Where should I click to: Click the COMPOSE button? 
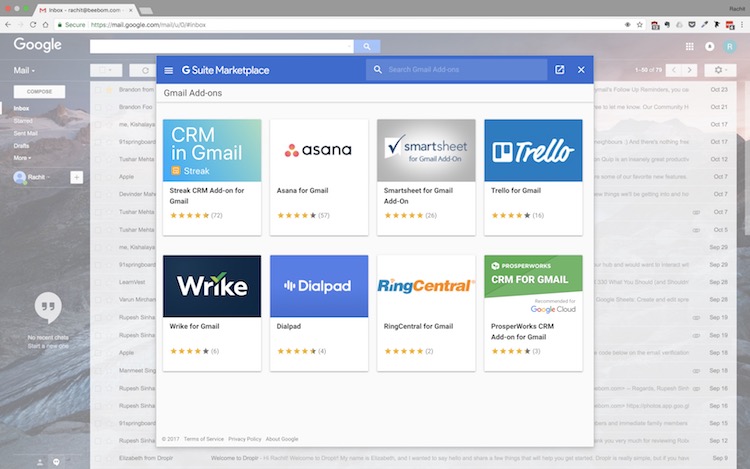(x=39, y=91)
